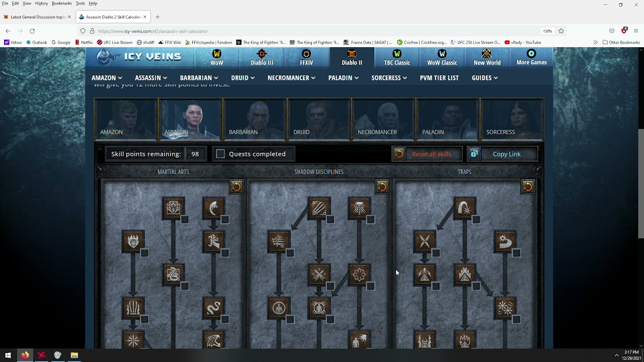Select the Dragon Claw skill icon
Viewport: 644px width, 362px height.
point(214,241)
